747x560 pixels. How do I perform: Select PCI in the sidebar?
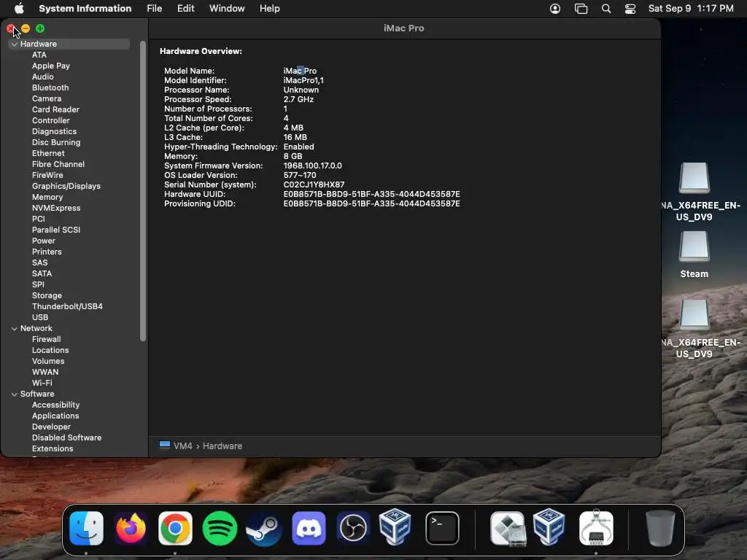pos(39,219)
